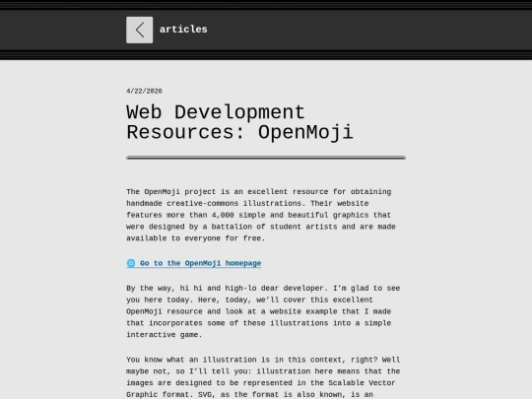Click paragraph starting "You know what an illustration"
The width and height of the screenshot is (532, 399).
point(263,377)
